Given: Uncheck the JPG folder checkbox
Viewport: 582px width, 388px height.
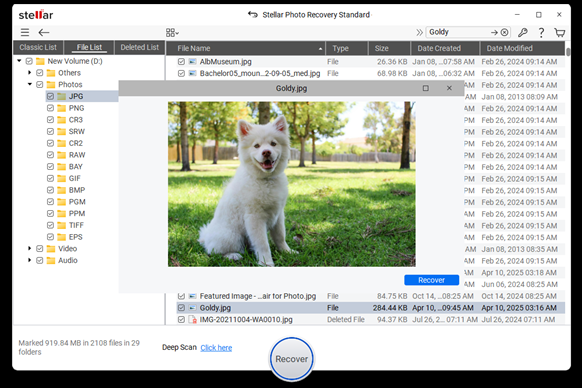Looking at the screenshot, I should (x=50, y=97).
